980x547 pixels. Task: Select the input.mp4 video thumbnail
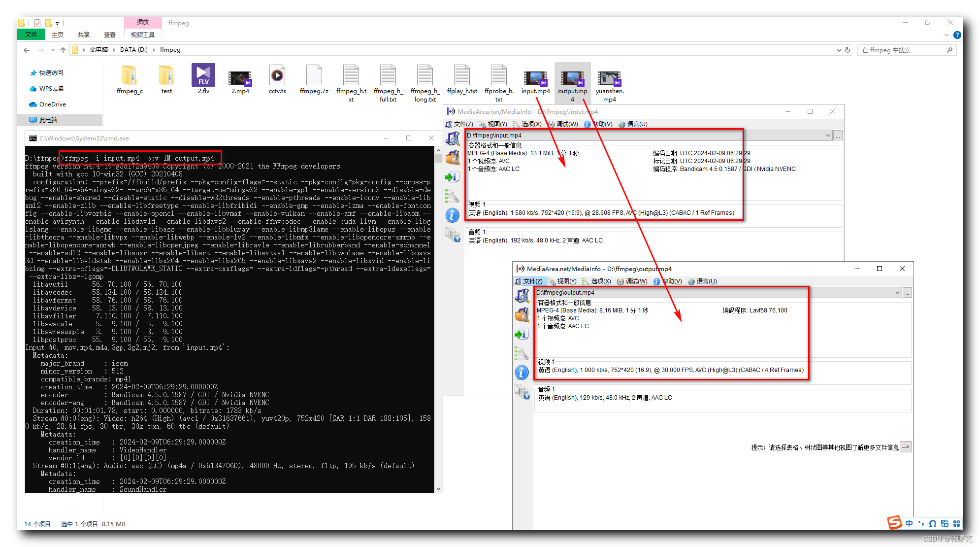coord(535,79)
